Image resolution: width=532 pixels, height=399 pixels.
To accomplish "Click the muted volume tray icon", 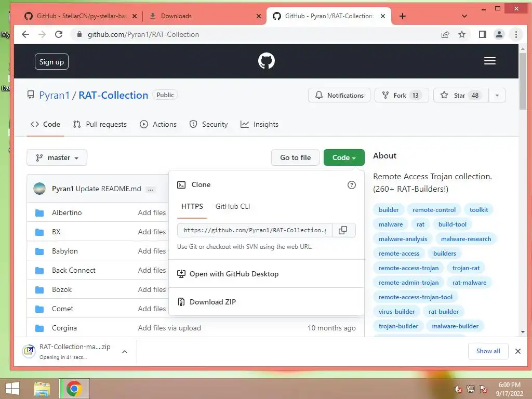I will click(458, 389).
